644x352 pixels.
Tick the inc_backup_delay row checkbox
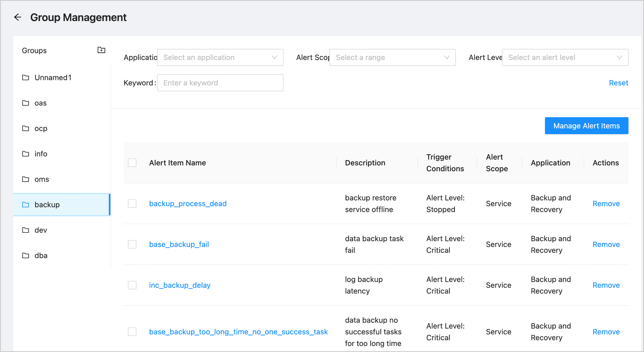(132, 285)
